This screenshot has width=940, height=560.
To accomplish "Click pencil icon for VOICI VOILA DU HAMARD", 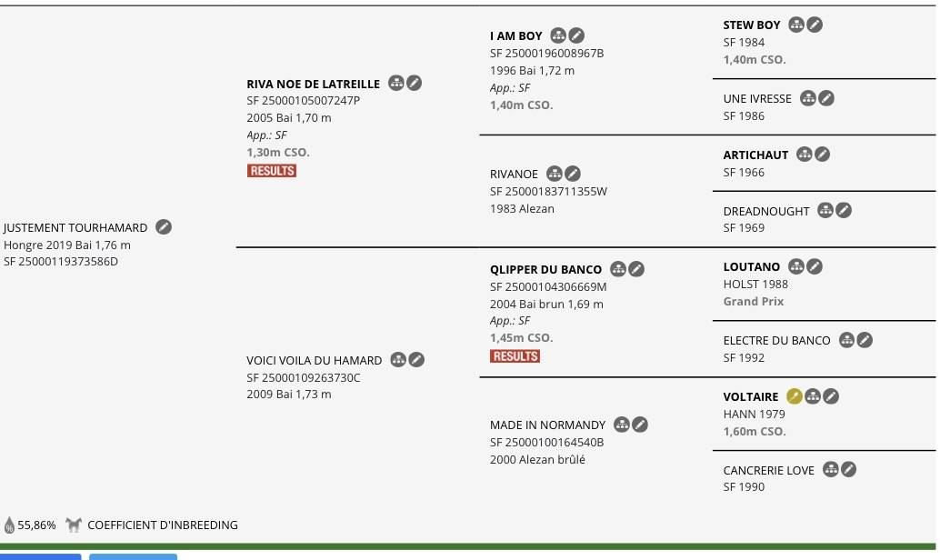I will [x=416, y=360].
